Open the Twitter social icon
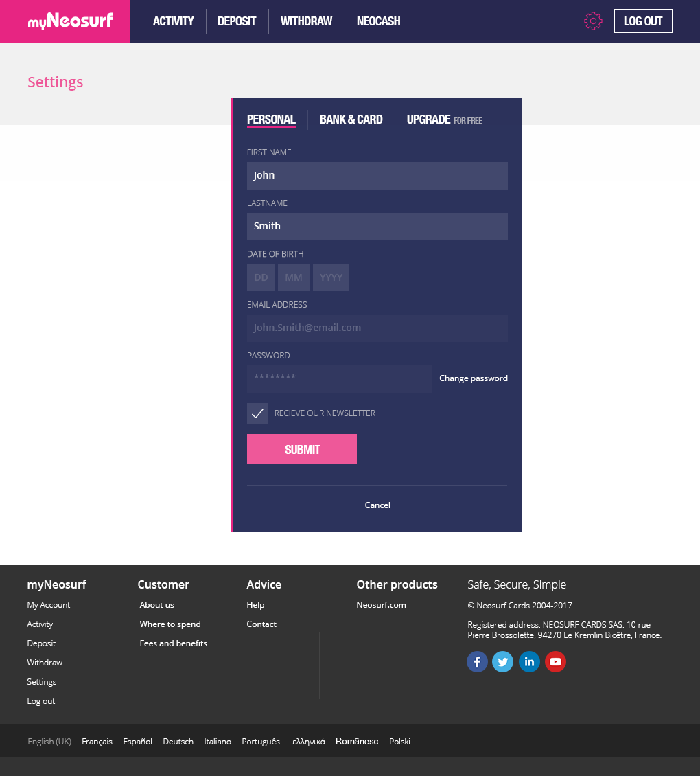 [502, 662]
